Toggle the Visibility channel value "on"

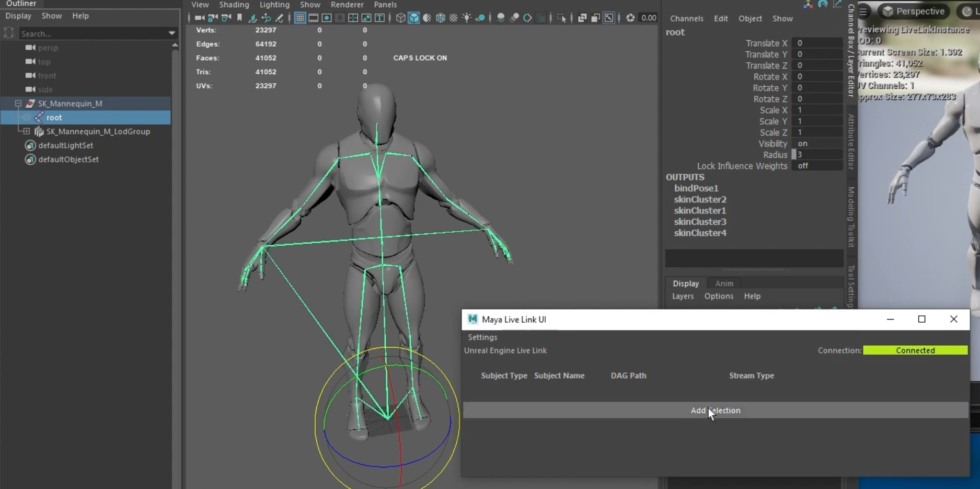pos(816,143)
